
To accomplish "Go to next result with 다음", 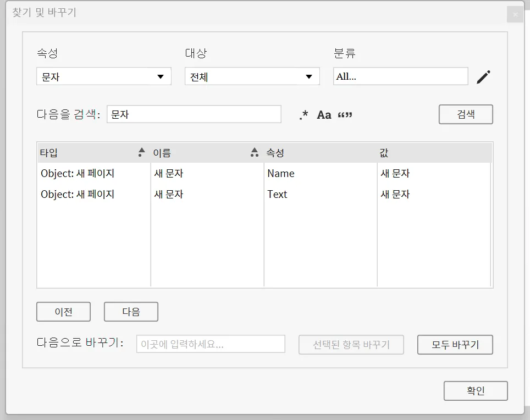I will pyautogui.click(x=131, y=312).
